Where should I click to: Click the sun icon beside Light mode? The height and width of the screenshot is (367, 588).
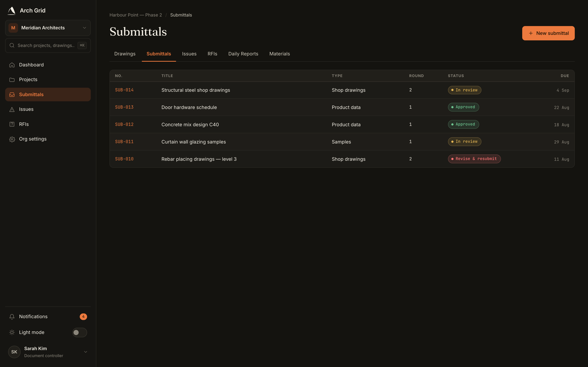click(x=12, y=333)
